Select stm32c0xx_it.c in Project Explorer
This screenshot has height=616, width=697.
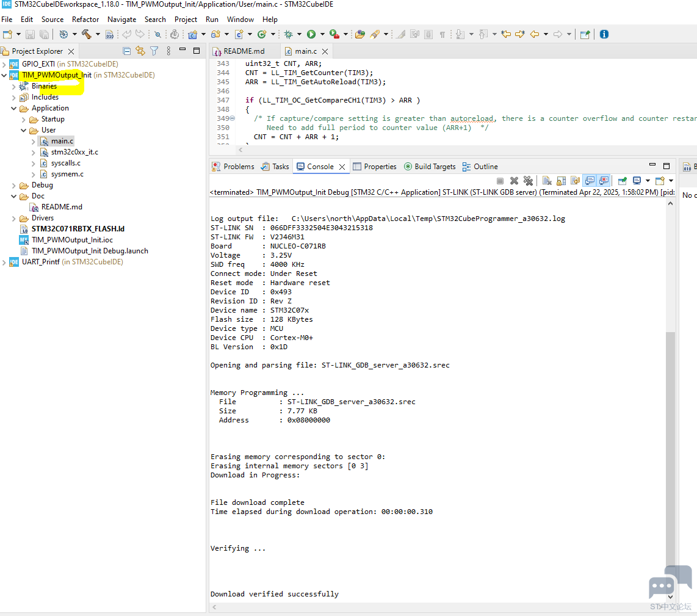[x=74, y=152]
